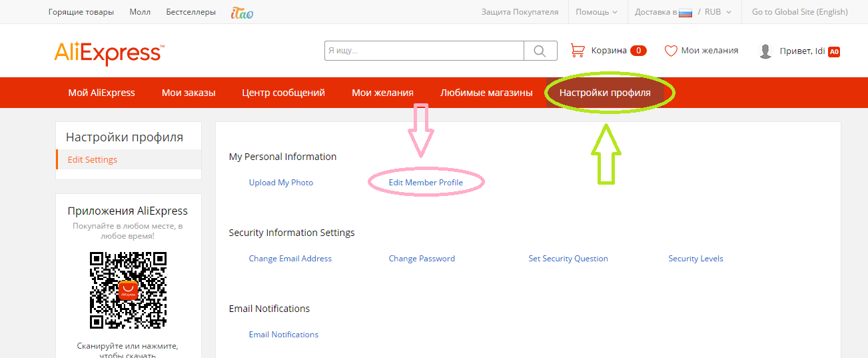This screenshot has width=868, height=358.
Task: Open the iTao logo link
Action: coord(242,12)
